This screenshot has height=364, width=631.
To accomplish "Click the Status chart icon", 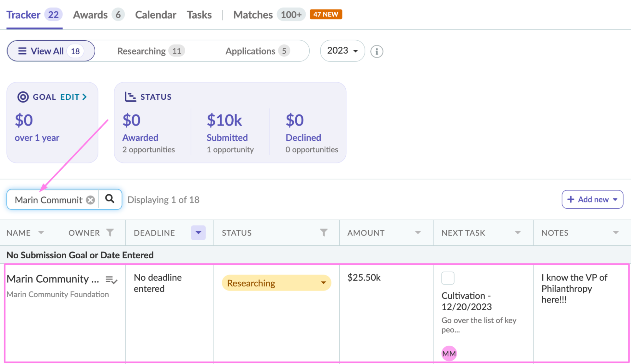I will coord(130,97).
